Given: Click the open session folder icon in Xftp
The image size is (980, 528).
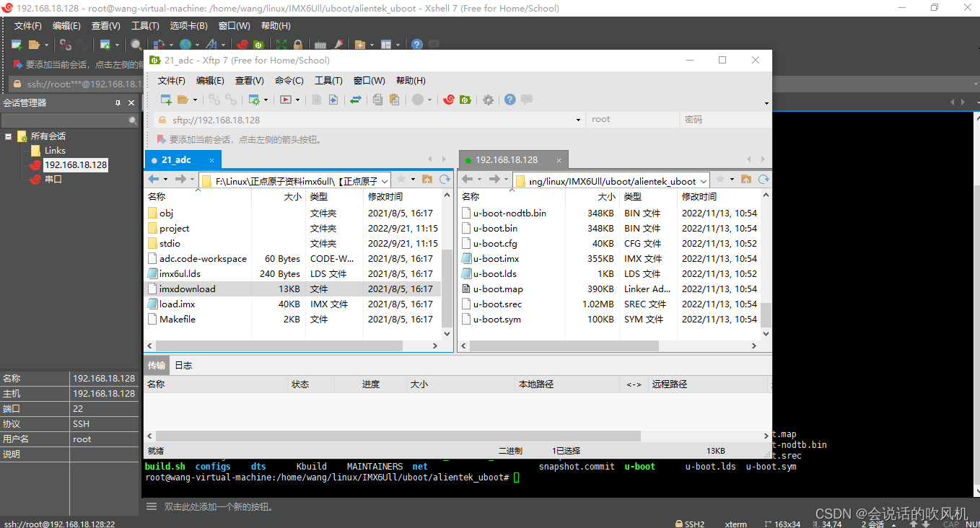Looking at the screenshot, I should tap(183, 100).
